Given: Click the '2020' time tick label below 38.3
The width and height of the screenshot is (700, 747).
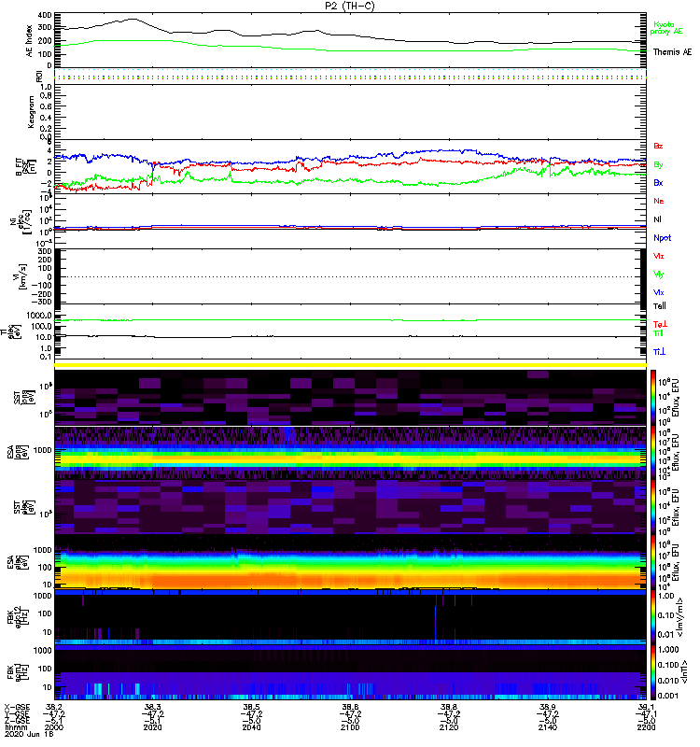Looking at the screenshot, I should [x=152, y=727].
